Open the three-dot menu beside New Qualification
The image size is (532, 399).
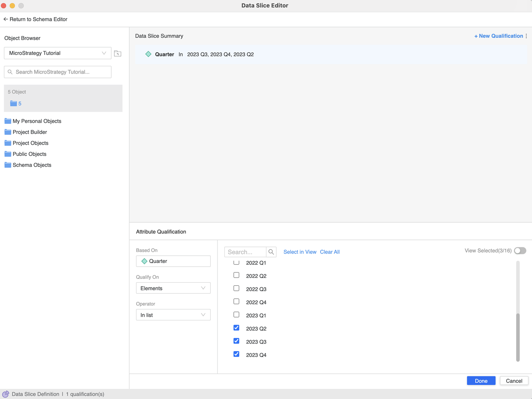coord(526,36)
